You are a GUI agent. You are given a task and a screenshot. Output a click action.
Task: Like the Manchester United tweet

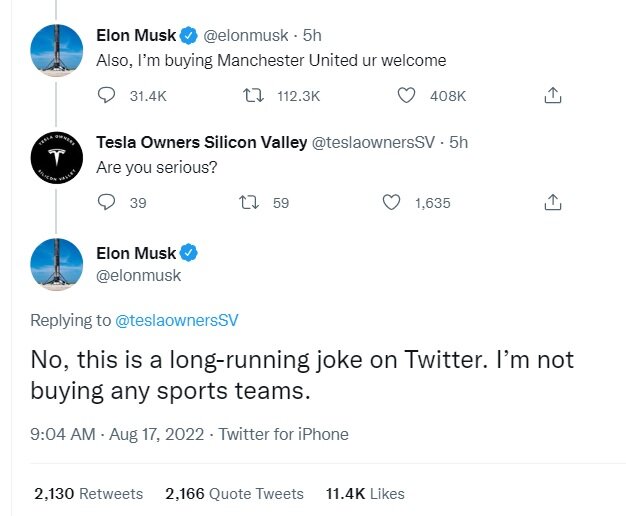pos(407,96)
